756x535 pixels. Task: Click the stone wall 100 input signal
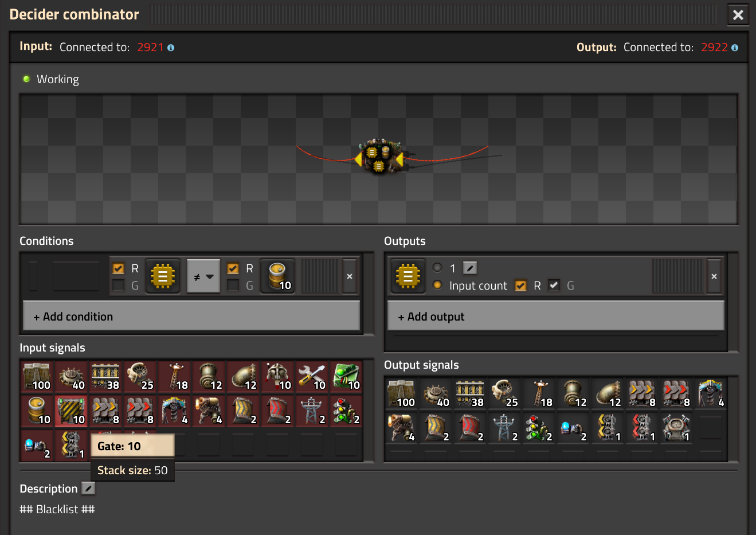[x=37, y=377]
